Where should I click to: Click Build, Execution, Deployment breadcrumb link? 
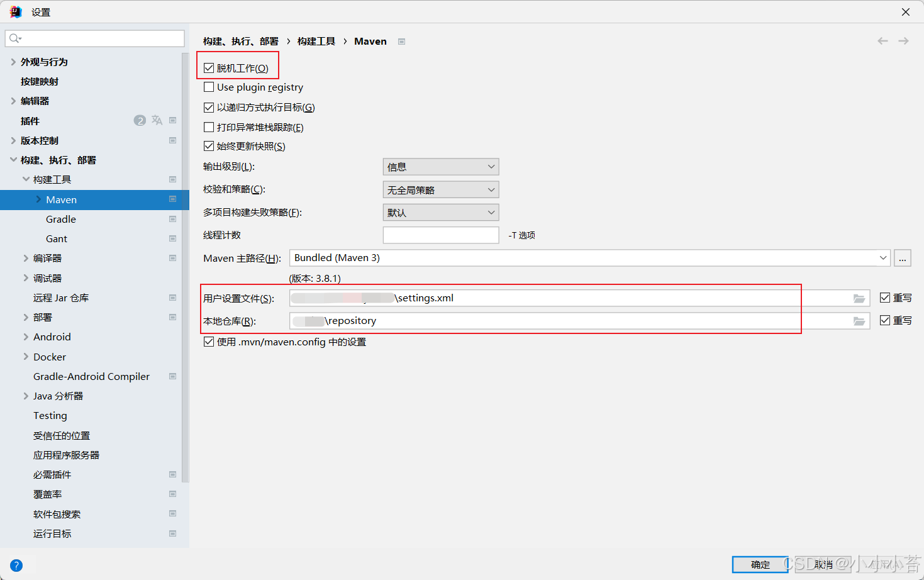(x=241, y=42)
